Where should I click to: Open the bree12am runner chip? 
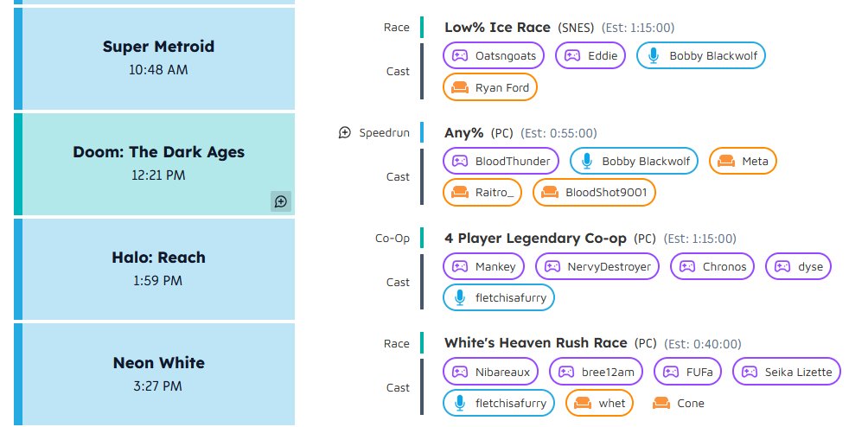point(596,372)
